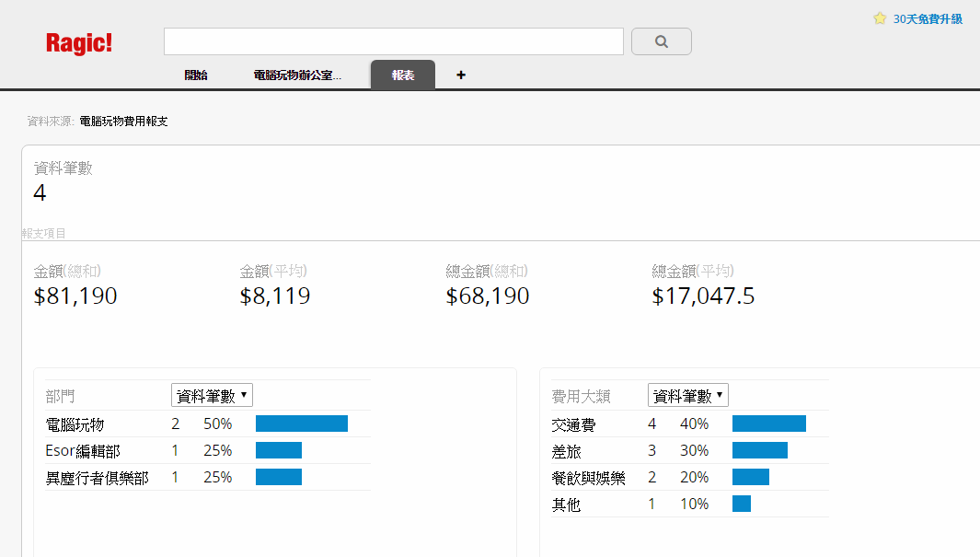Click the 電腦玩物 bar in 部門 chart
This screenshot has width=980, height=557.
click(x=302, y=424)
